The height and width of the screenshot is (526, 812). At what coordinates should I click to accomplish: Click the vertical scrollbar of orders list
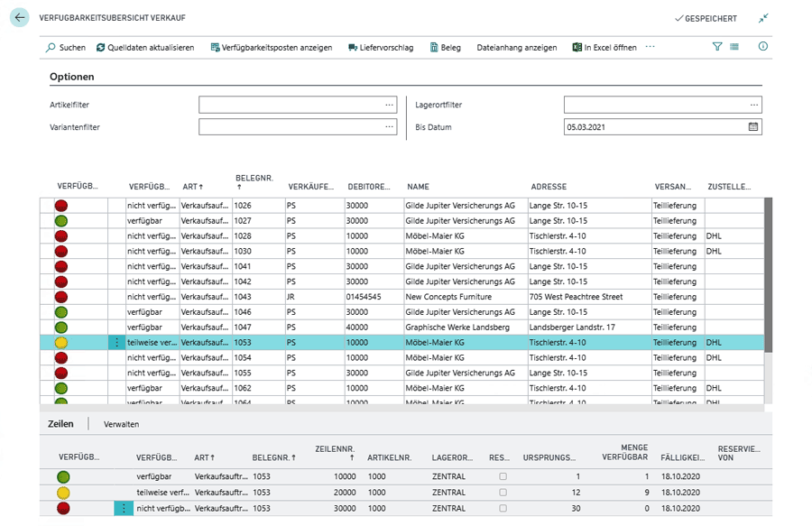point(769,275)
